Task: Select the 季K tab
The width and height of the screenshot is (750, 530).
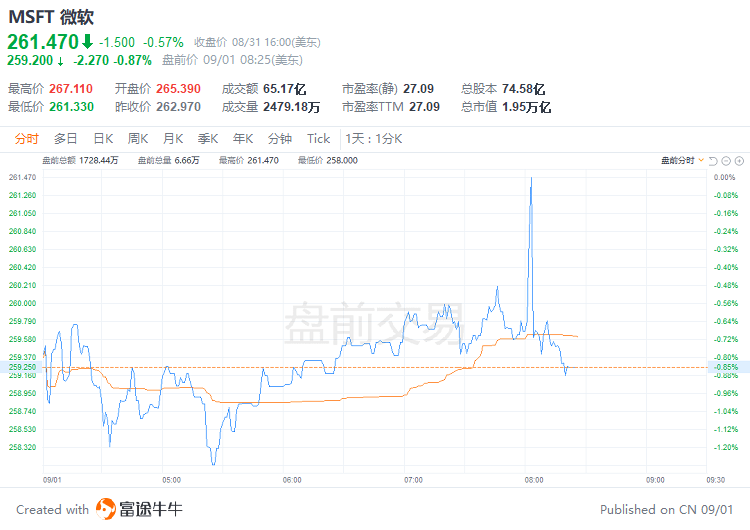Action: [208, 139]
